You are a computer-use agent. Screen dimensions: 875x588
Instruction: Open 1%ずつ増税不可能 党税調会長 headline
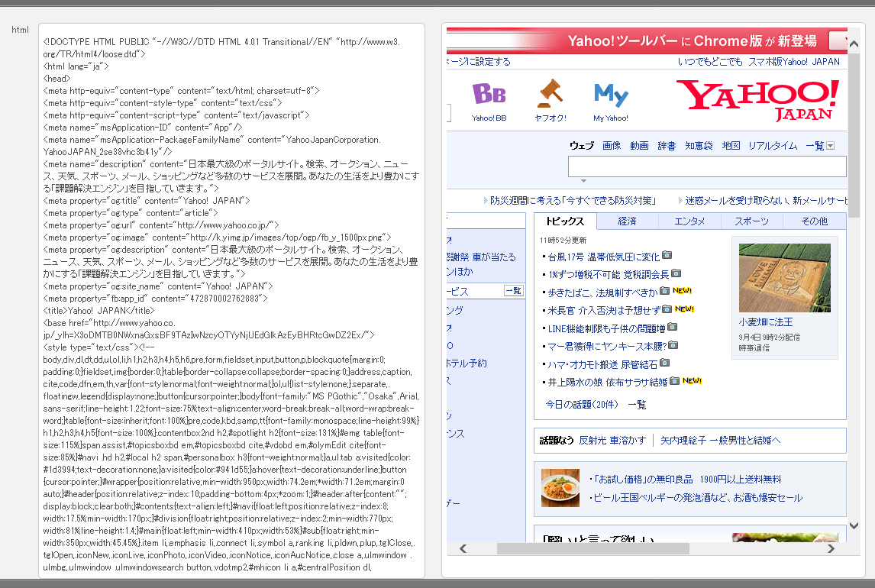coord(609,274)
